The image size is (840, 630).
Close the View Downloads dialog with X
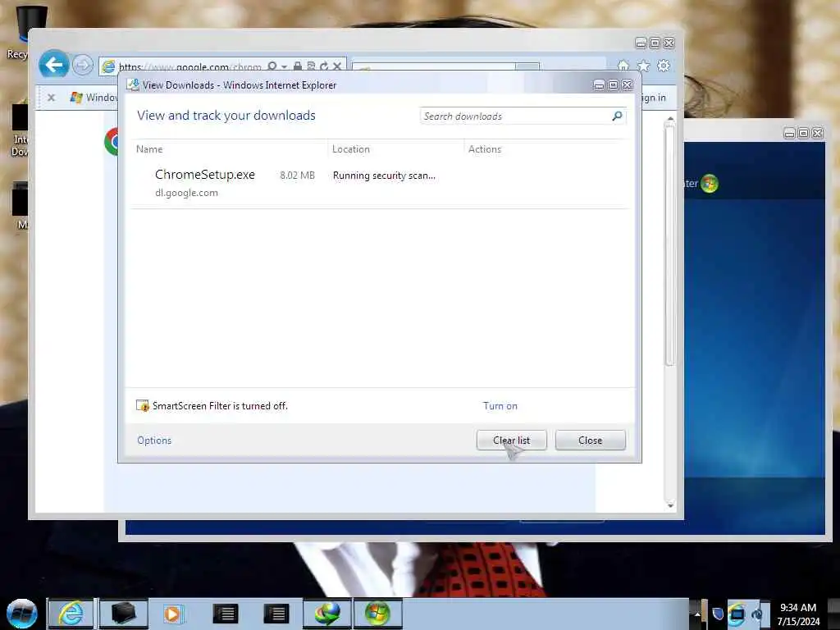(628, 84)
